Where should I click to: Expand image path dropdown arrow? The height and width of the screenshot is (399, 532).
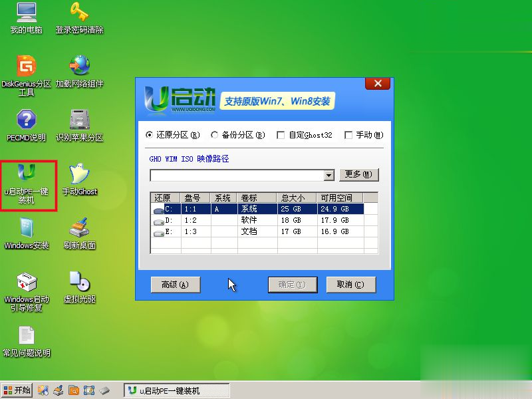pos(329,176)
